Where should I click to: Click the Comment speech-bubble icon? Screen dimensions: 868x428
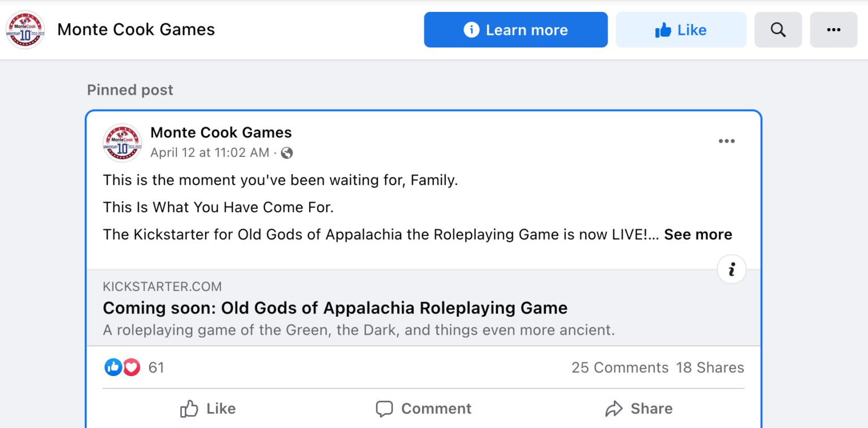click(x=385, y=408)
